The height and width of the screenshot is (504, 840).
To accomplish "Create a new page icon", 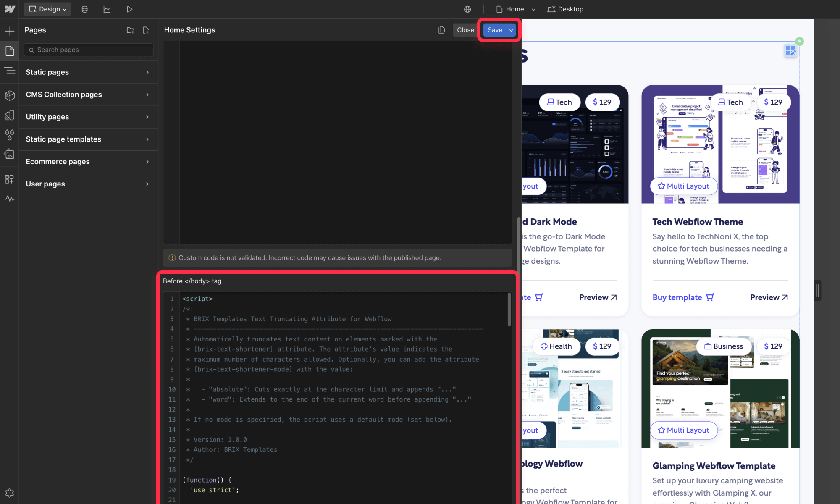I will (146, 30).
